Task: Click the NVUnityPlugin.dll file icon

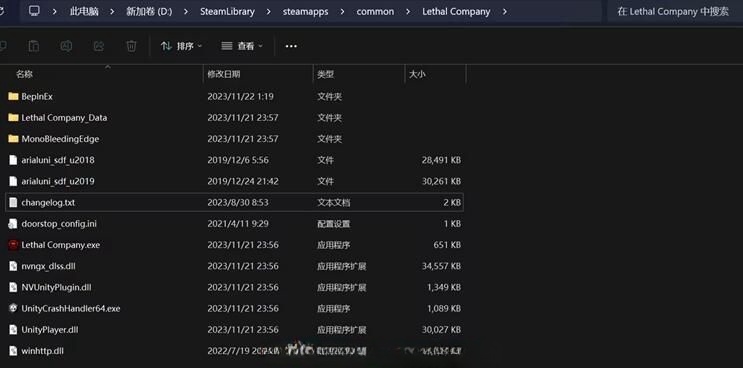Action: 13,287
